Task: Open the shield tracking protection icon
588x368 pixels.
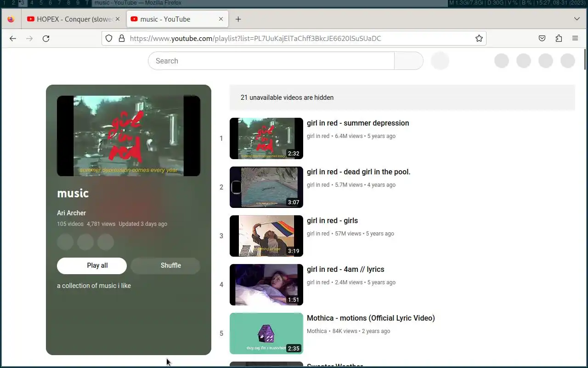Action: click(x=109, y=39)
